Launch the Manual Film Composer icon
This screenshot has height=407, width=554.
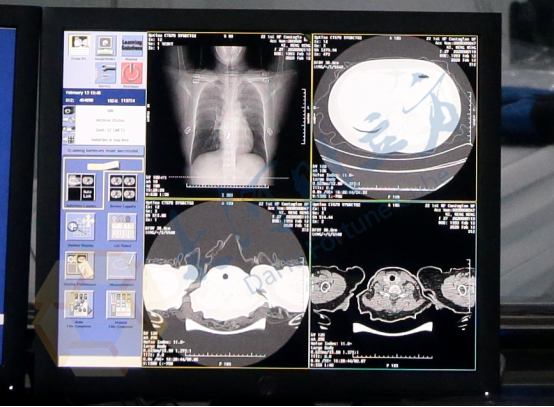pos(121,305)
